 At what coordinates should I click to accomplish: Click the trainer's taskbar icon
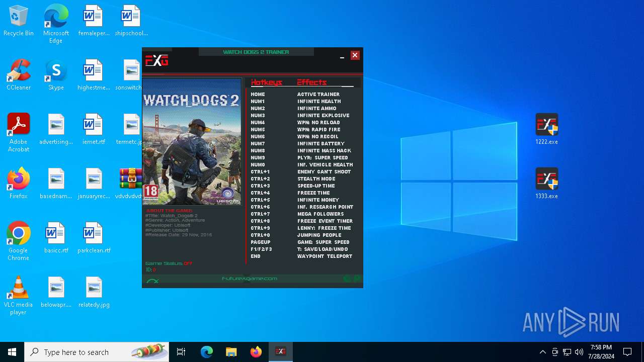[x=281, y=351]
